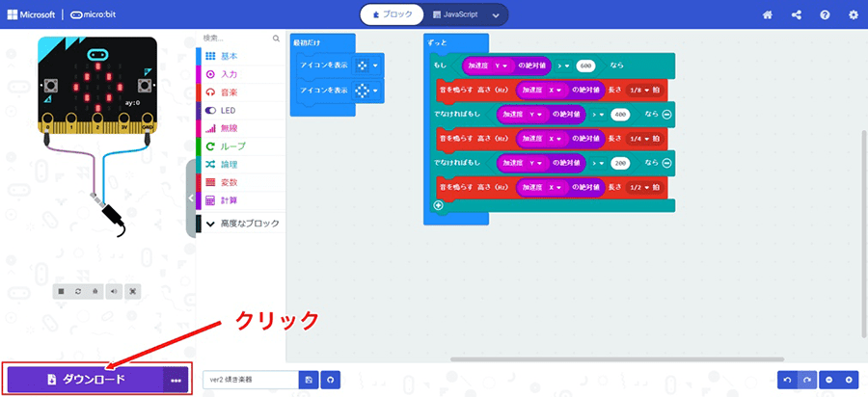The height and width of the screenshot is (397, 868).
Task: Remove the else-if branch comparing 200
Action: [666, 163]
